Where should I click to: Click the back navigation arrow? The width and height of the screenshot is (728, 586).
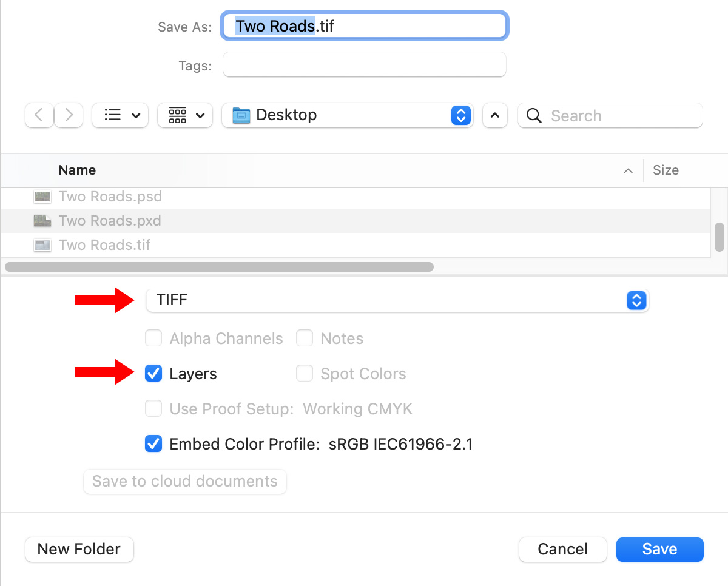pyautogui.click(x=39, y=115)
